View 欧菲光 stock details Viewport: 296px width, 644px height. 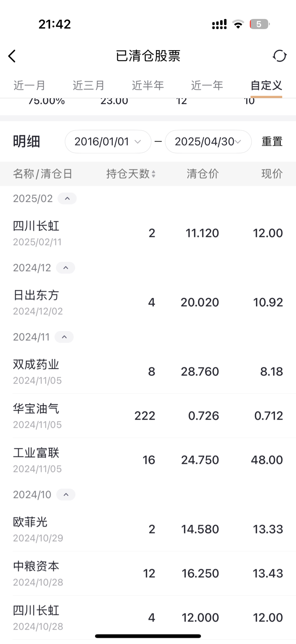(148, 529)
